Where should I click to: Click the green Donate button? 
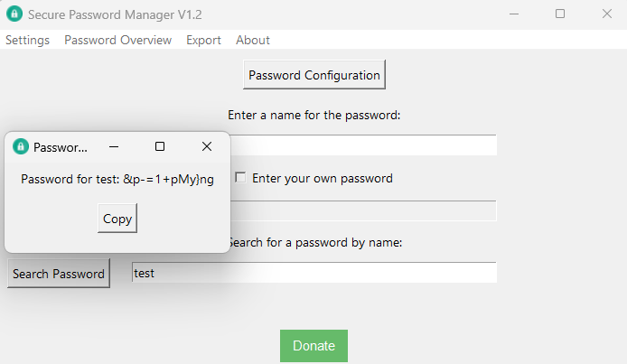click(313, 346)
